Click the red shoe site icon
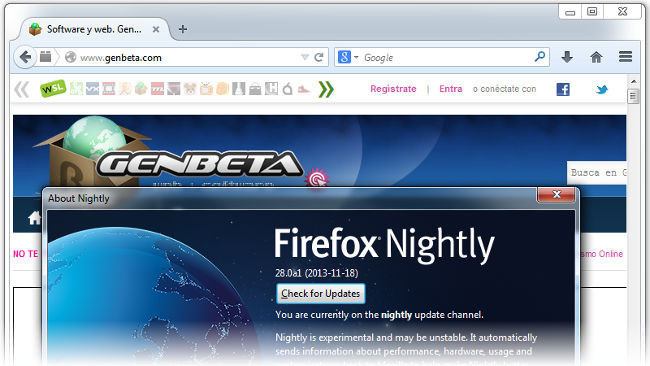This screenshot has height=366, width=650. pyautogui.click(x=304, y=89)
